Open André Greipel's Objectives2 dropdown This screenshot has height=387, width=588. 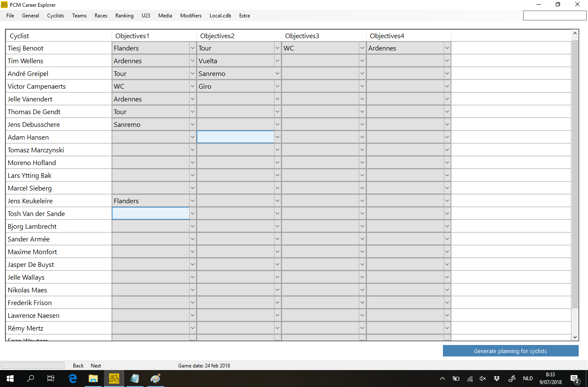[277, 74]
